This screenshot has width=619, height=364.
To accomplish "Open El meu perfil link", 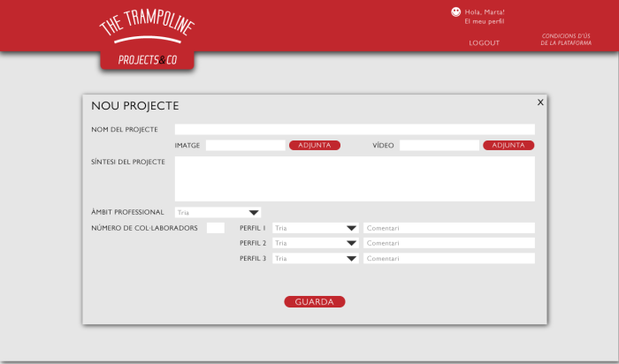I will coord(484,21).
